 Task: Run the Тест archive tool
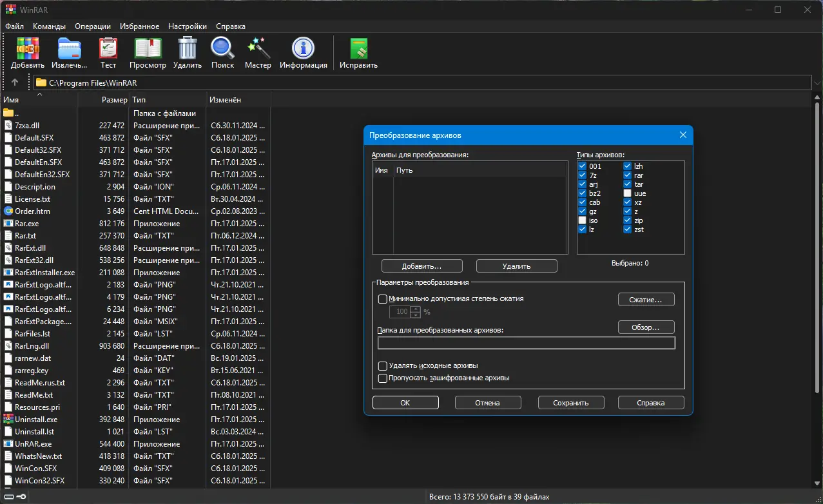[x=108, y=53]
